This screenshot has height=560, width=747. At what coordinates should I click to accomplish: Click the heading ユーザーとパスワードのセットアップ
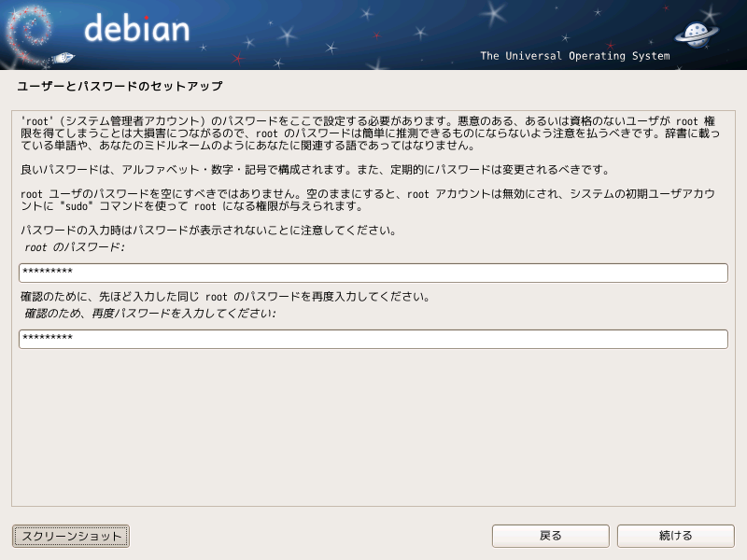tap(120, 86)
